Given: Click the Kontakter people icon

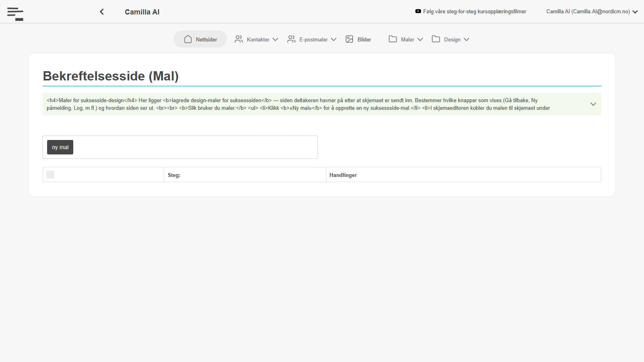Looking at the screenshot, I should click(239, 39).
